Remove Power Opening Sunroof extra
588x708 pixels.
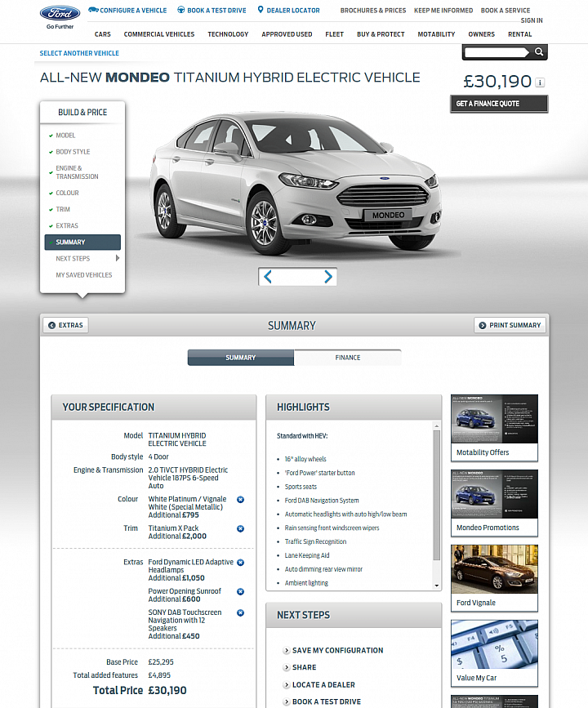tap(241, 591)
